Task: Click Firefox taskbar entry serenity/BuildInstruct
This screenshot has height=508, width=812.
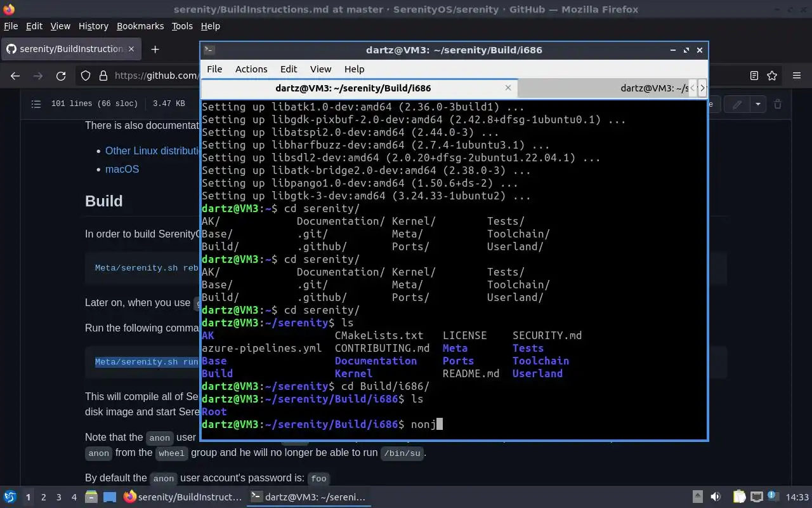Action: coord(183,497)
